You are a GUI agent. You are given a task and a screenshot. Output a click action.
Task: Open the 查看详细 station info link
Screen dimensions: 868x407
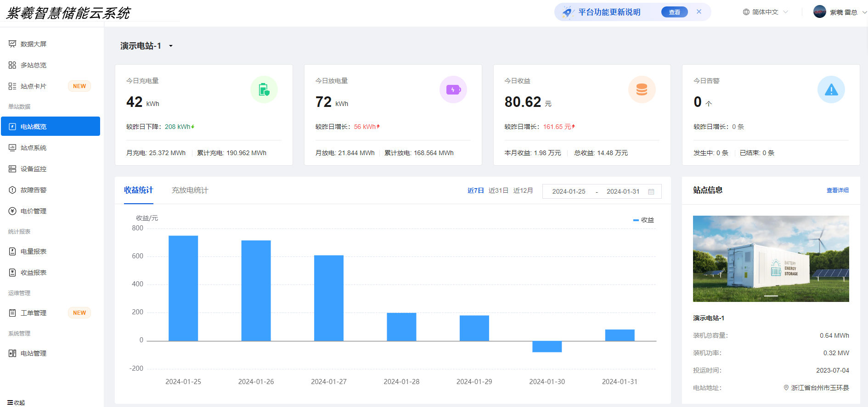coord(837,190)
